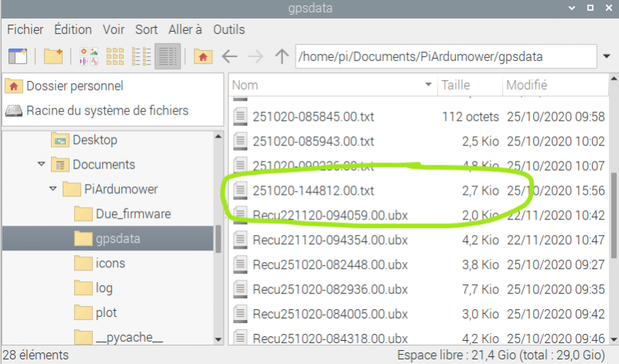This screenshot has height=364, width=619.
Task: Select Desktop folder in tree
Action: click(x=94, y=140)
